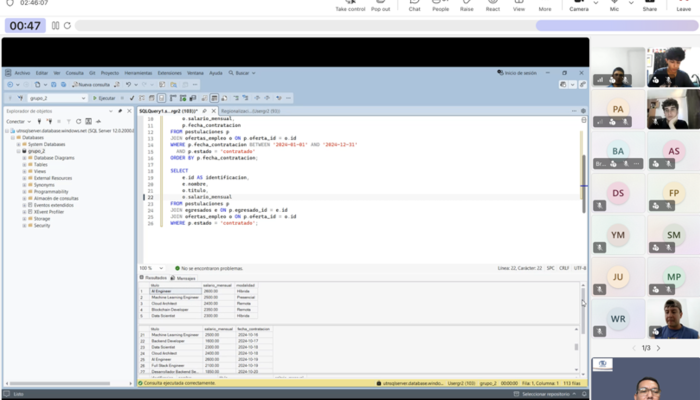The height and width of the screenshot is (400, 700).
Task: Toggle the Mic mute state
Action: [616, 5]
